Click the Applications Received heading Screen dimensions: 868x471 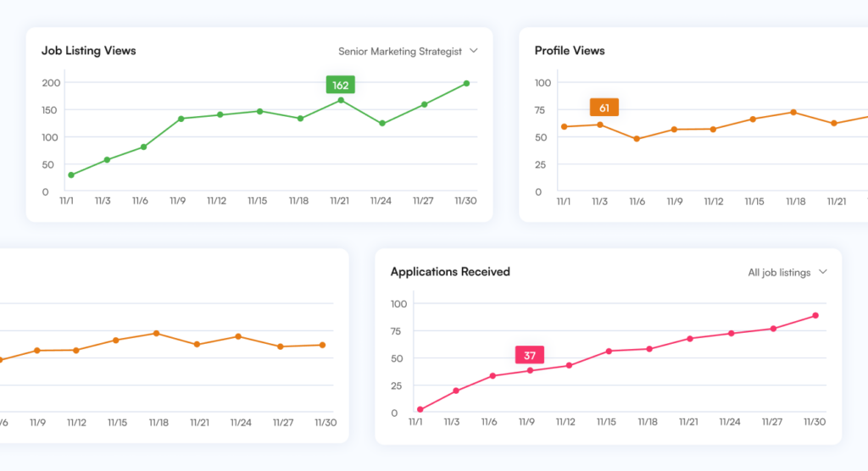coord(450,272)
